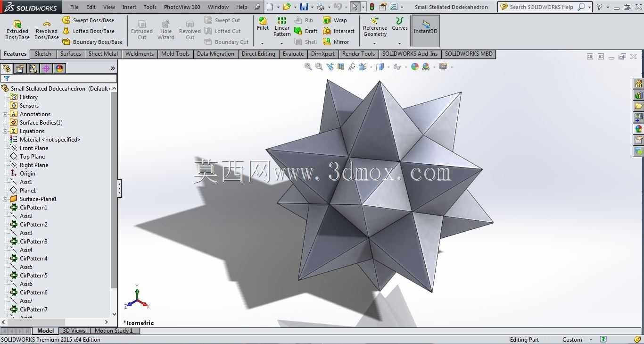Switch to the SOLIDWORKS MBD tab
The image size is (644, 344).
click(469, 54)
